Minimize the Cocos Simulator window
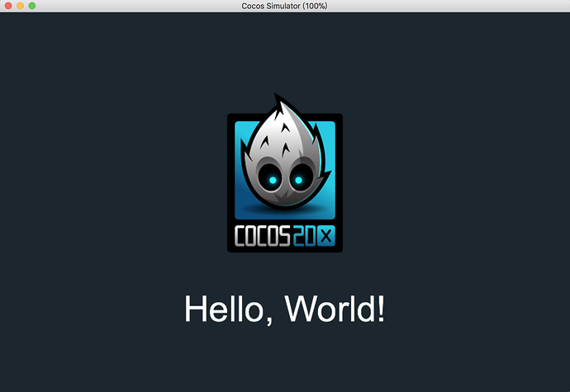Screen dimensions: 570x392 click(21, 6)
